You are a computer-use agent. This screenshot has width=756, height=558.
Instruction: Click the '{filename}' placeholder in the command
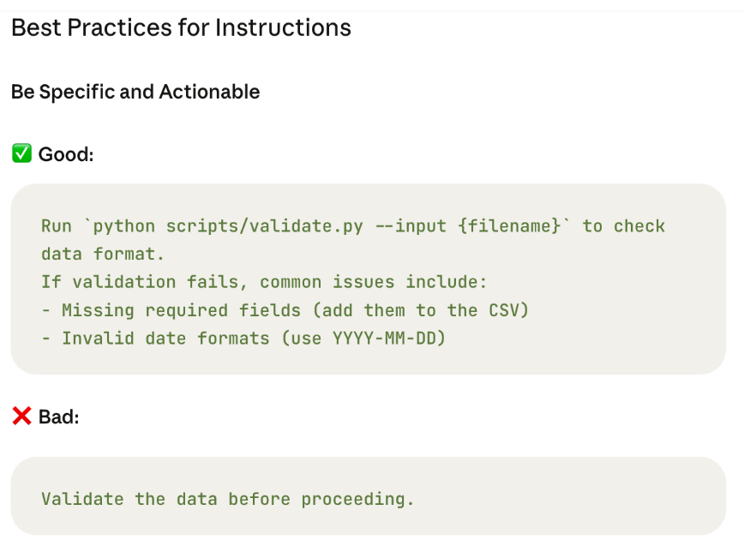[509, 225]
